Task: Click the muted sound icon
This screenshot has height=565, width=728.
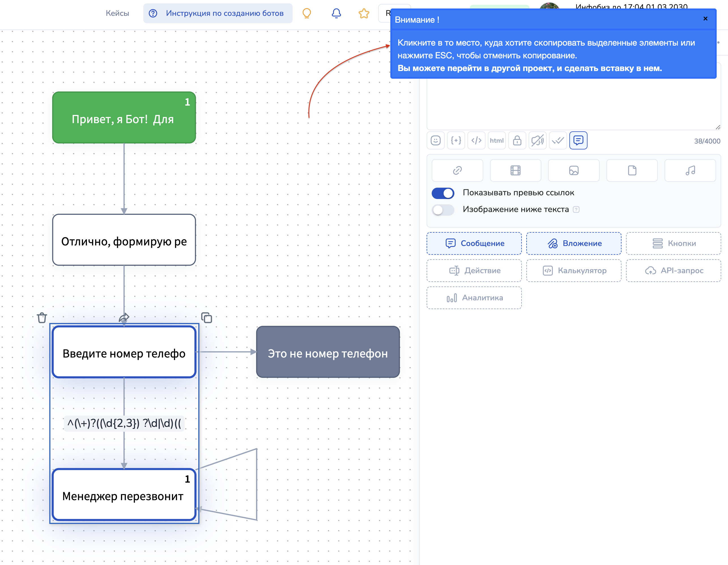Action: pos(537,141)
